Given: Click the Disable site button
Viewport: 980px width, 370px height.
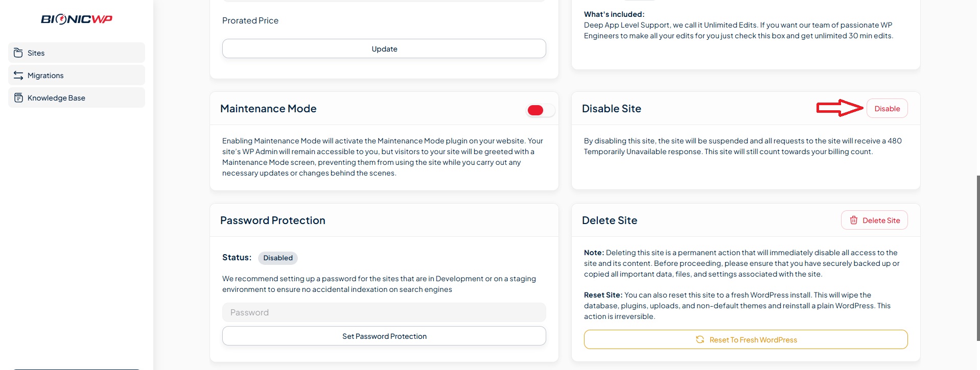Looking at the screenshot, I should 887,109.
